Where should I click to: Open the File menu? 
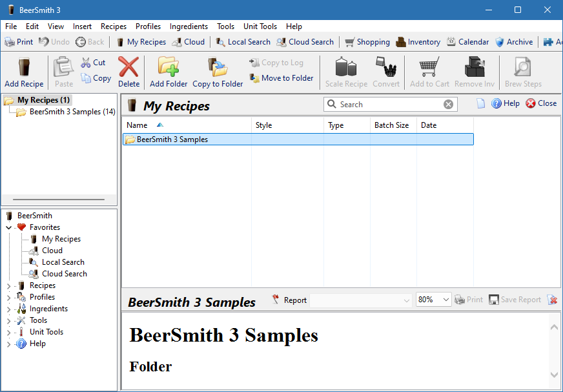coord(11,26)
